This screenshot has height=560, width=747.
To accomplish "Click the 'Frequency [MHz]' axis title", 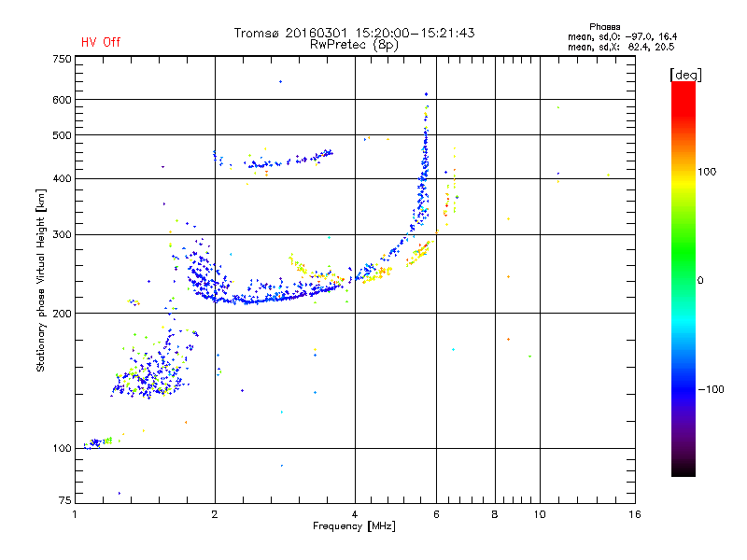I will pos(354,526).
